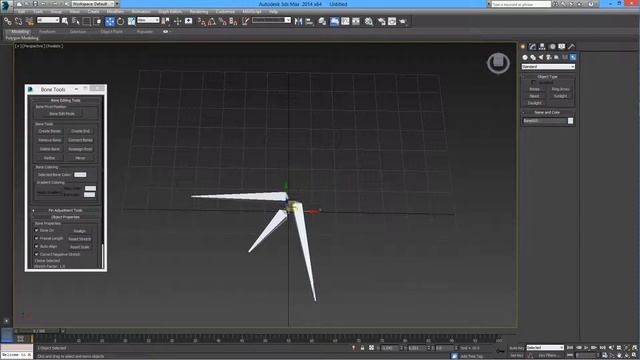Toggle the Bone On checkbox
640x360 pixels.
click(x=36, y=230)
